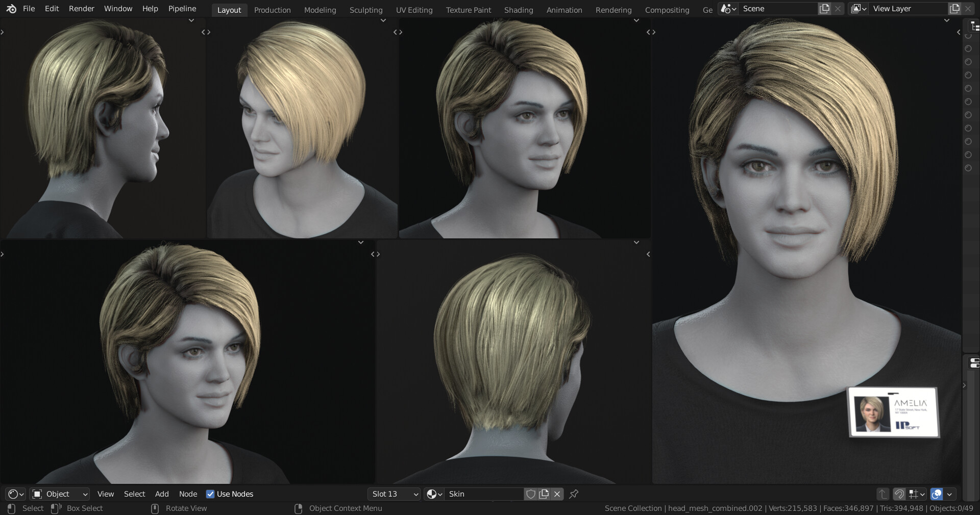Click the View Layer name field
The image size is (980, 515).
pyautogui.click(x=909, y=9)
